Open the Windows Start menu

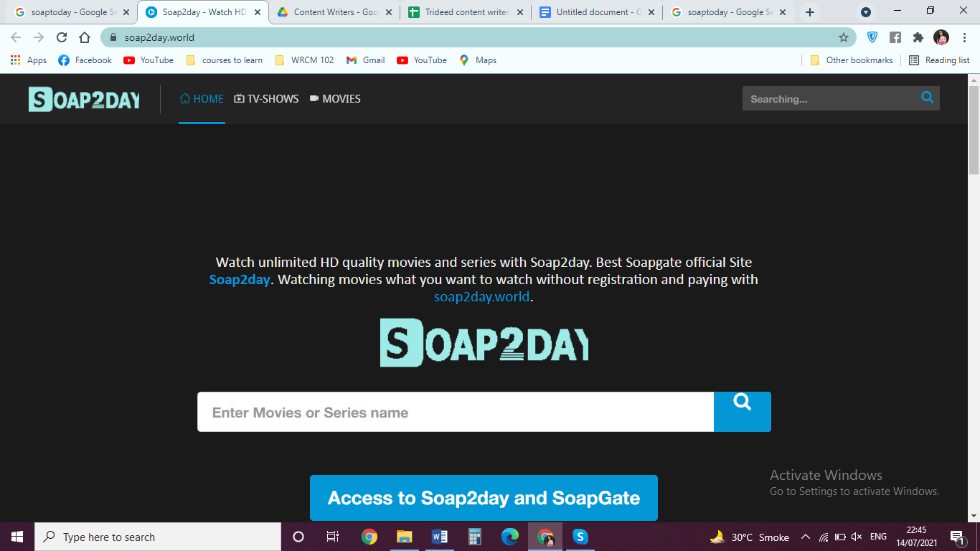coord(17,537)
